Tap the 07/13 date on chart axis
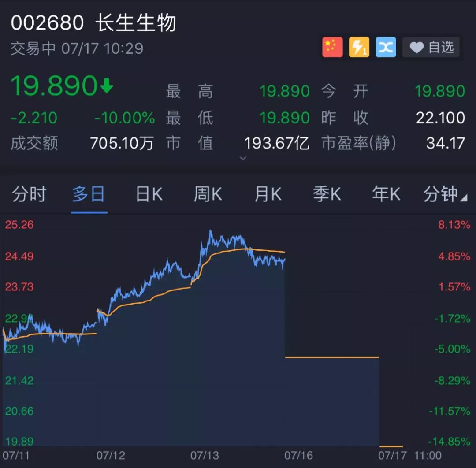The width and height of the screenshot is (476, 468). [205, 455]
